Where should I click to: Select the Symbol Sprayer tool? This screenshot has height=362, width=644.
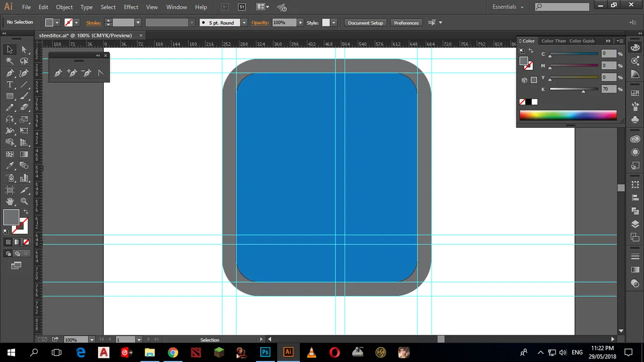pyautogui.click(x=10, y=178)
